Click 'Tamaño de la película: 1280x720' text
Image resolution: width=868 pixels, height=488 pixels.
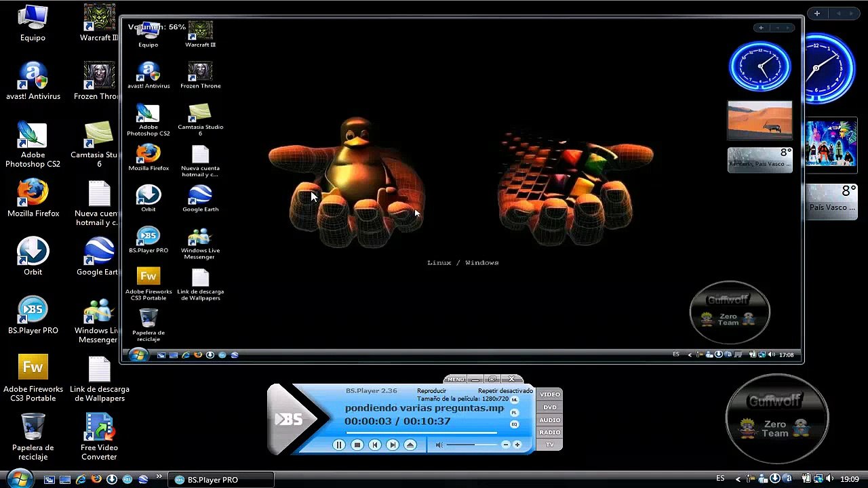463,399
